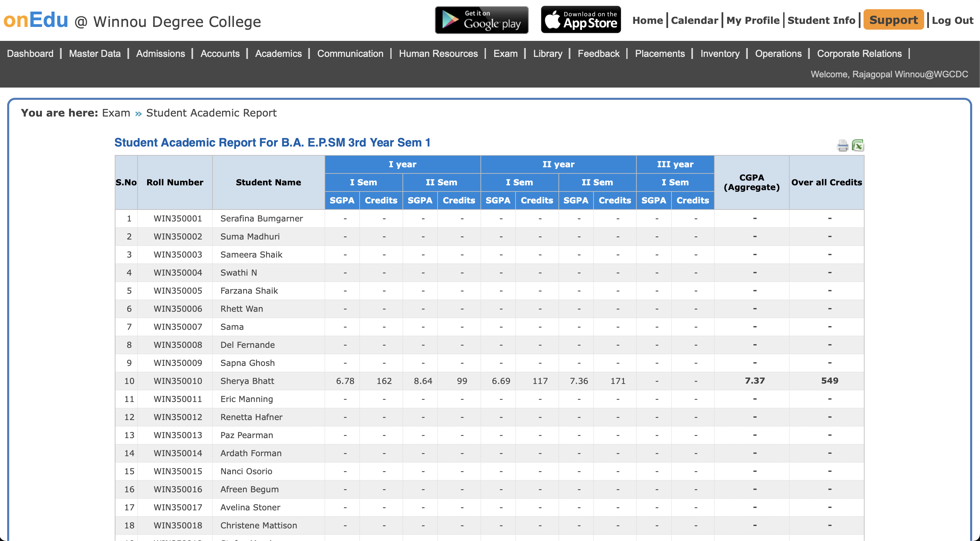980x541 pixels.
Task: Click Sherya Bhatt's CGPA value 7.37
Action: click(755, 381)
